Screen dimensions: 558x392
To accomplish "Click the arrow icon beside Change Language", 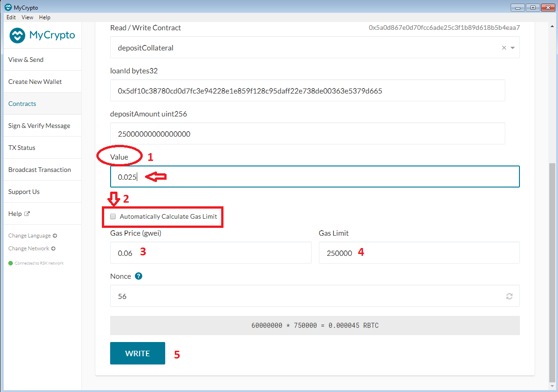I will 55,236.
